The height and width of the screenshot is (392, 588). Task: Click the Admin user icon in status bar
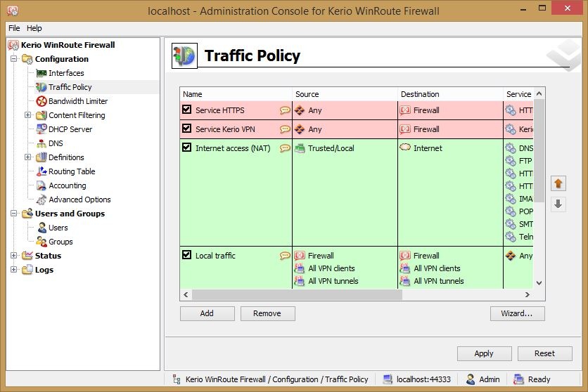pyautogui.click(x=471, y=379)
